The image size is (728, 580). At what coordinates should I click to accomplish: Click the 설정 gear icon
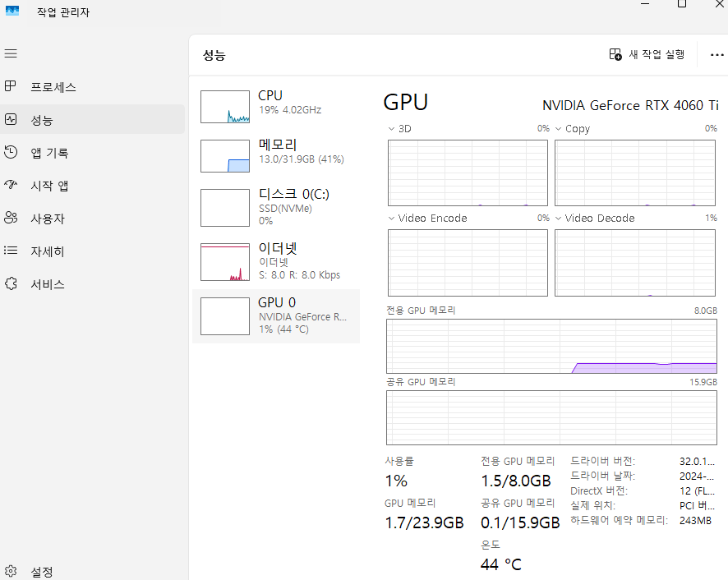pos(11,571)
